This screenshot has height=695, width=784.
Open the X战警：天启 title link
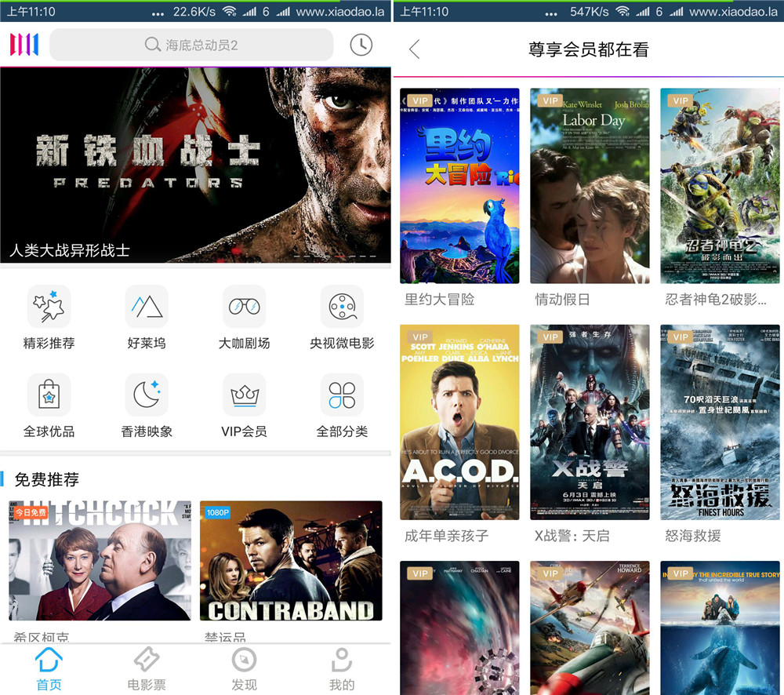point(572,536)
